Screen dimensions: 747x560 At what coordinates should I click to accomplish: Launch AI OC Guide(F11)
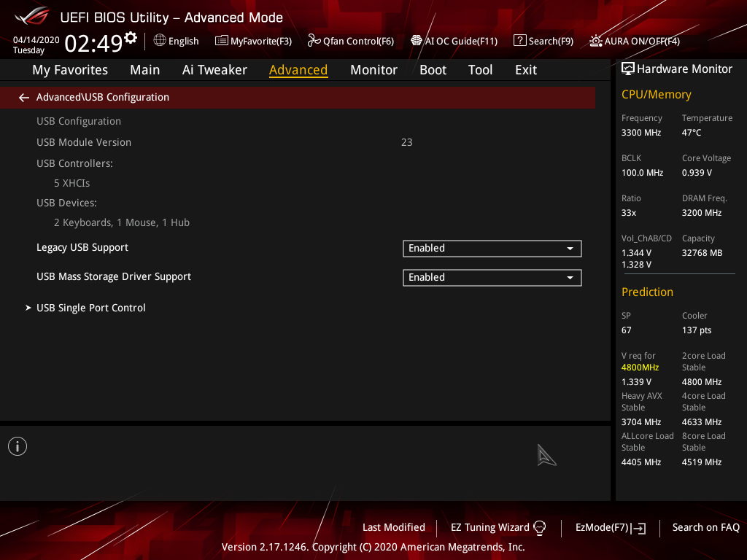coord(454,41)
